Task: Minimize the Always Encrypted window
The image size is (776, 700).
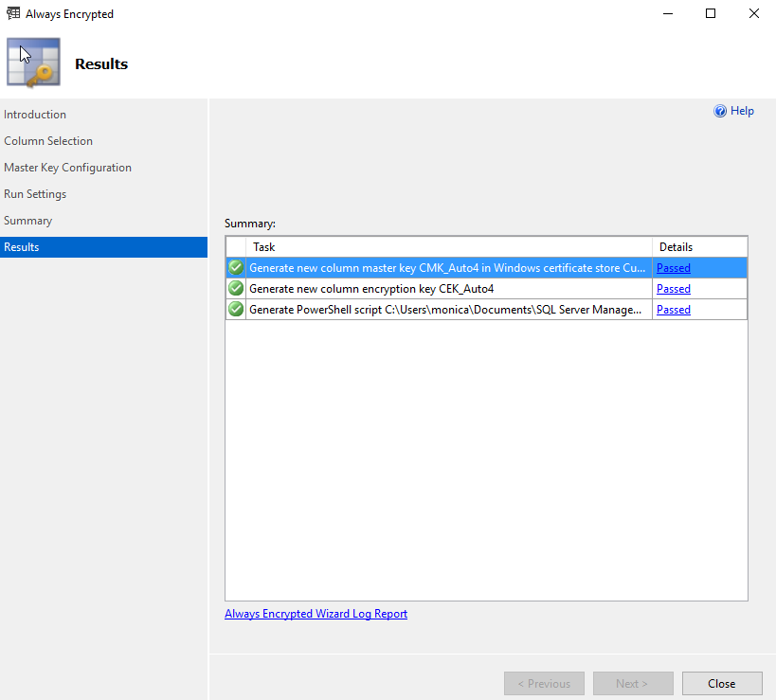Action: [x=668, y=13]
